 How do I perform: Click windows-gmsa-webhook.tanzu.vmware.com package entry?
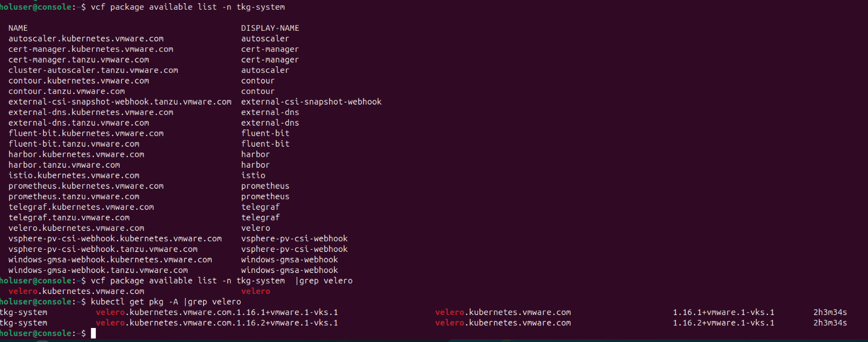pos(98,270)
